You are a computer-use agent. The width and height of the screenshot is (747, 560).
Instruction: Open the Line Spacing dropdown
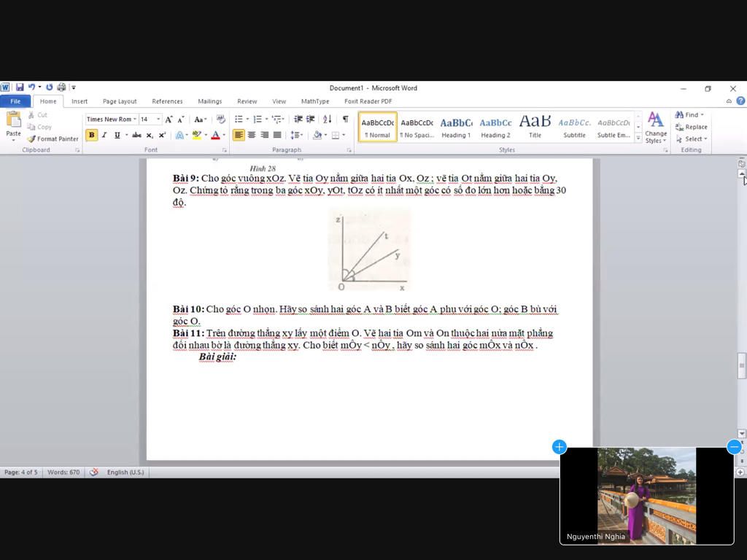[297, 135]
